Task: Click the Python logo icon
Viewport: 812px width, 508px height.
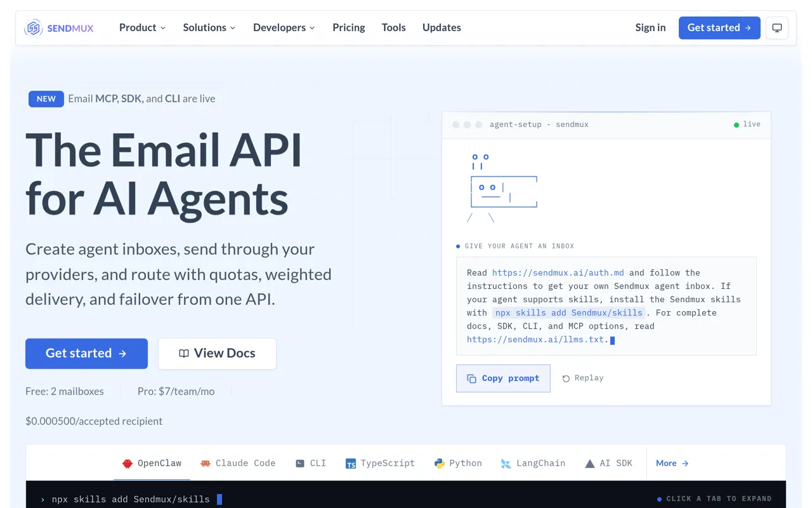Action: point(440,464)
